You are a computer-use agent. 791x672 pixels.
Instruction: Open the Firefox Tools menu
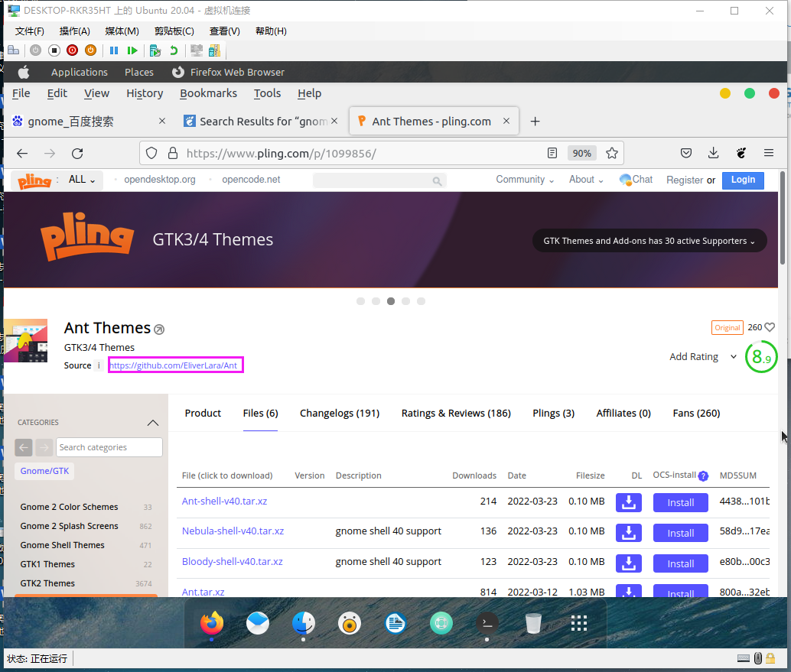point(267,93)
